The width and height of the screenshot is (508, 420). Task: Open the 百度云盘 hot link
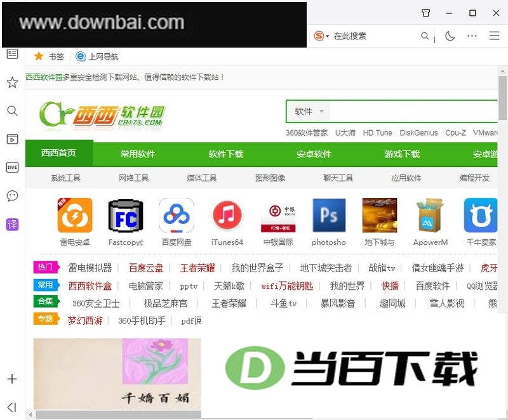pyautogui.click(x=146, y=268)
